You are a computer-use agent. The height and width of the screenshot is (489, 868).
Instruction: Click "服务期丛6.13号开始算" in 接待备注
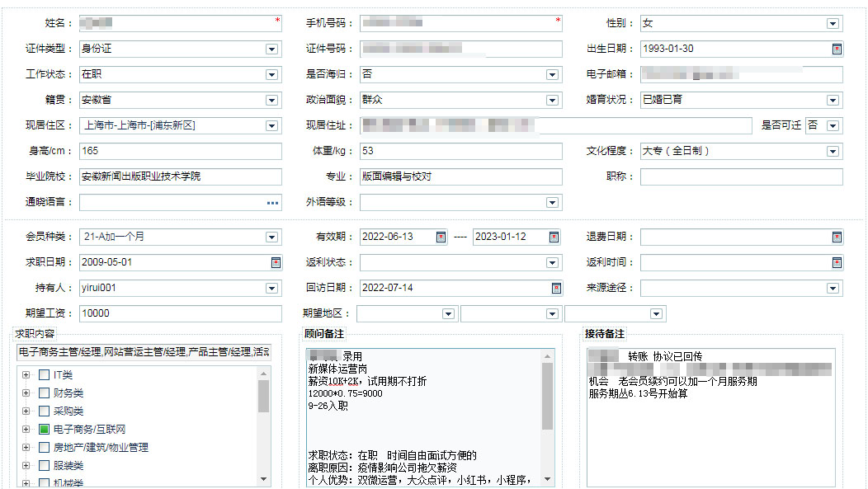(x=639, y=394)
